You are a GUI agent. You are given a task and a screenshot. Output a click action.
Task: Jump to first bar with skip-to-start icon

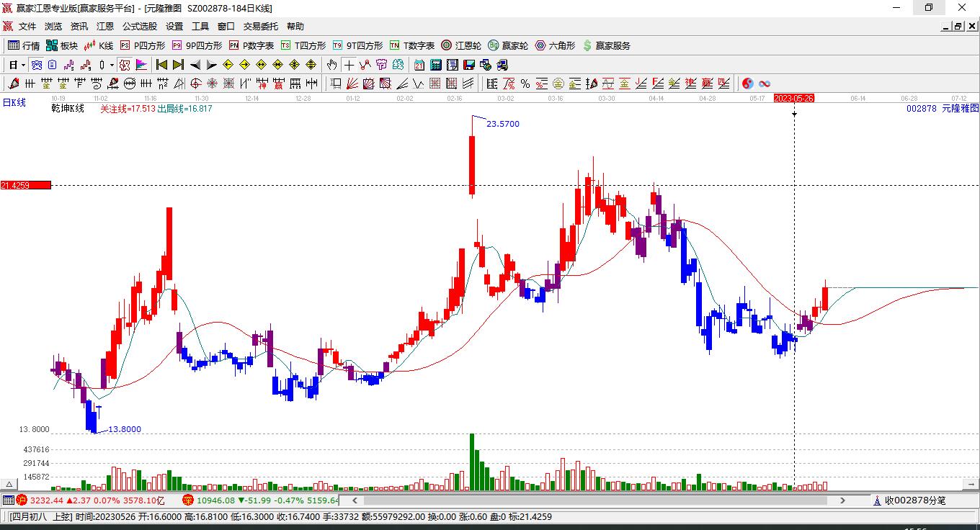162,65
